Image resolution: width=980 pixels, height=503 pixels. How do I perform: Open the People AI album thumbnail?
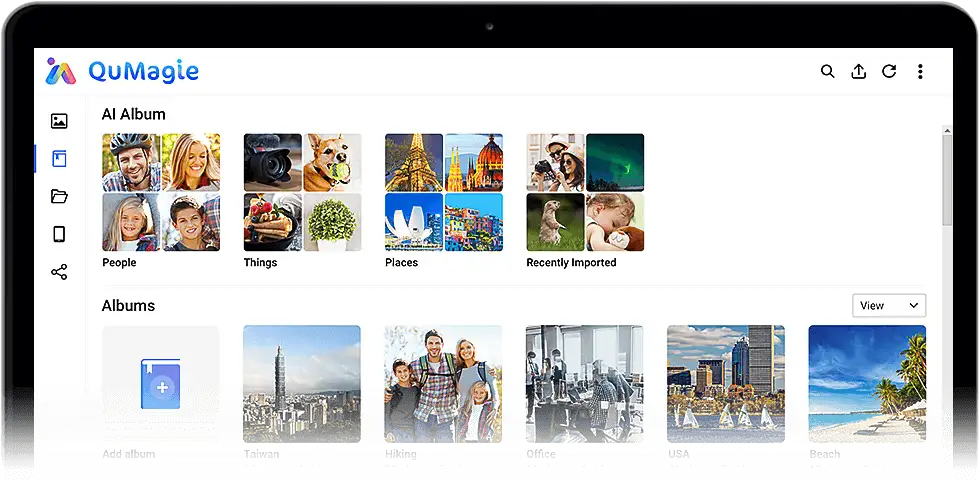[x=161, y=192]
